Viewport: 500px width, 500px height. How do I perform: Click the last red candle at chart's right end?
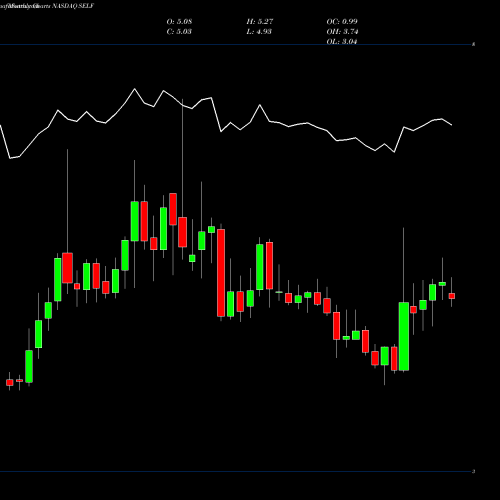[452, 296]
